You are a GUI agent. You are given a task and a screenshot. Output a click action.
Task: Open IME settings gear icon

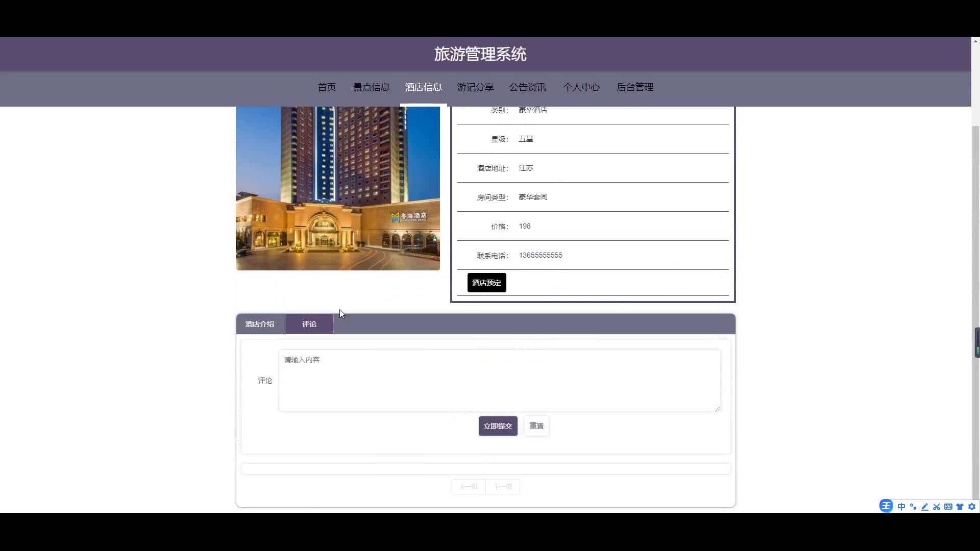pyautogui.click(x=972, y=507)
